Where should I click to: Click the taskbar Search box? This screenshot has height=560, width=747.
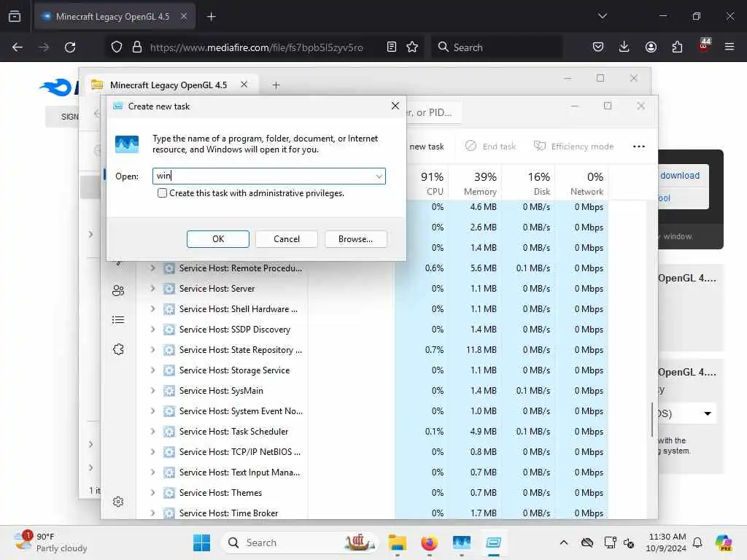pos(298,542)
